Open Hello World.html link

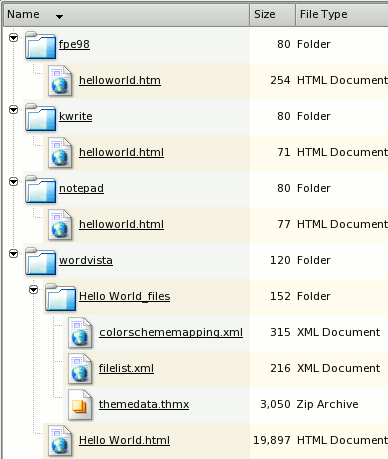[x=124, y=440]
